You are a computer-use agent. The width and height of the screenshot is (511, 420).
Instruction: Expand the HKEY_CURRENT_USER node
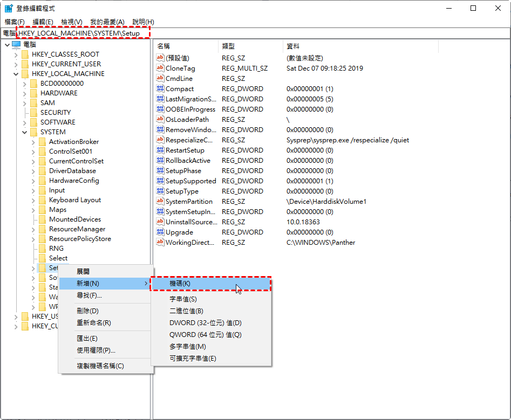[x=16, y=65]
